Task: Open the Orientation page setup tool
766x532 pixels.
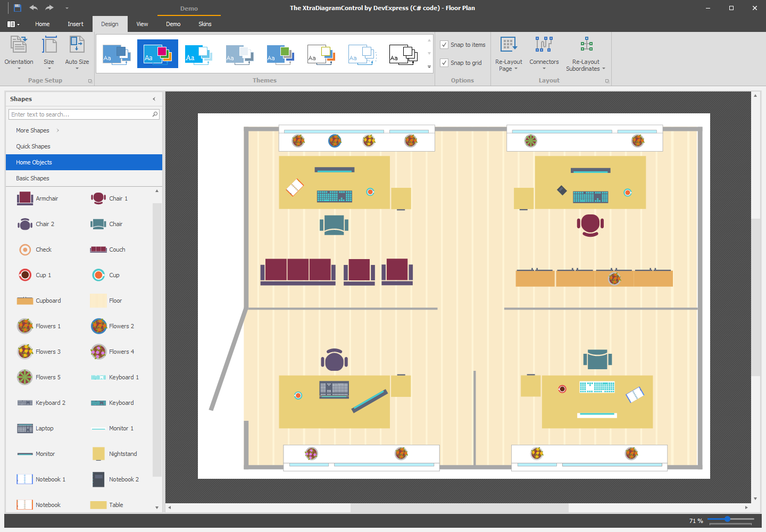Action: (19, 52)
